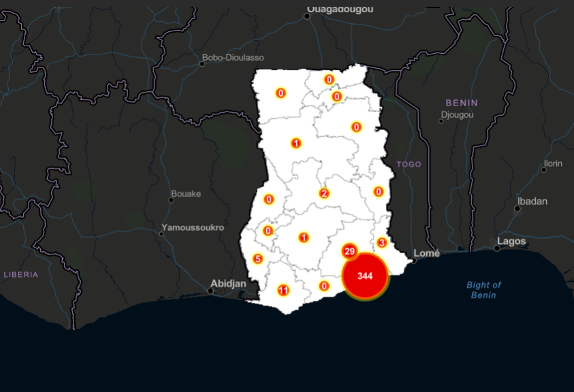The width and height of the screenshot is (574, 392).
Task: Click the BENIN country label
Action: [x=462, y=103]
